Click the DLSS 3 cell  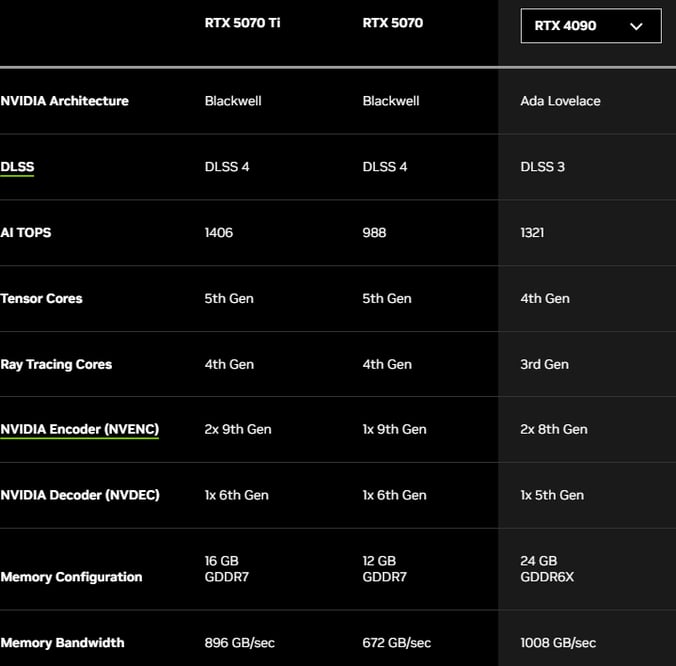tap(542, 167)
